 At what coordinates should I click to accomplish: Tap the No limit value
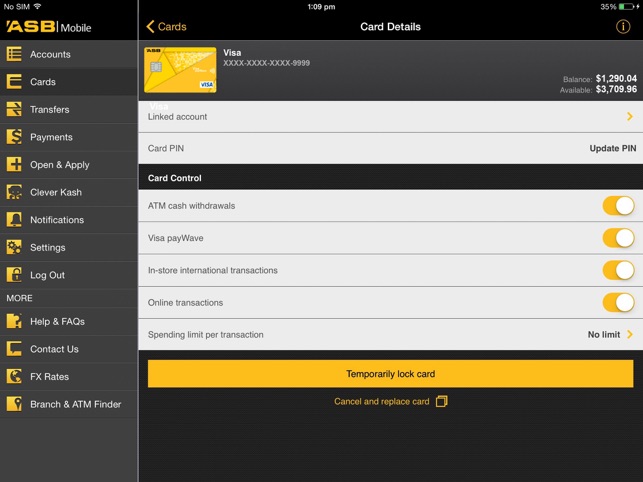click(x=604, y=334)
